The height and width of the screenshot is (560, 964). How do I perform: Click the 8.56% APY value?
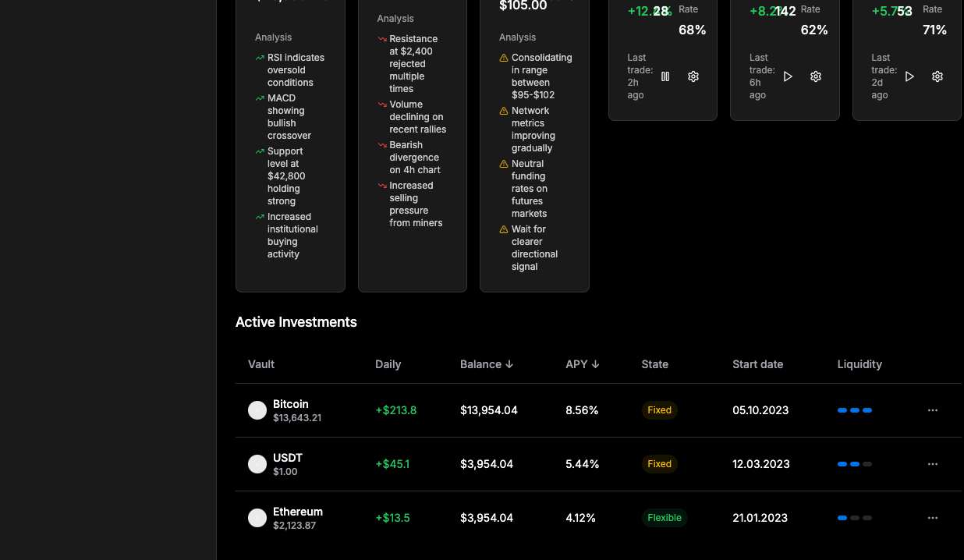tap(582, 410)
